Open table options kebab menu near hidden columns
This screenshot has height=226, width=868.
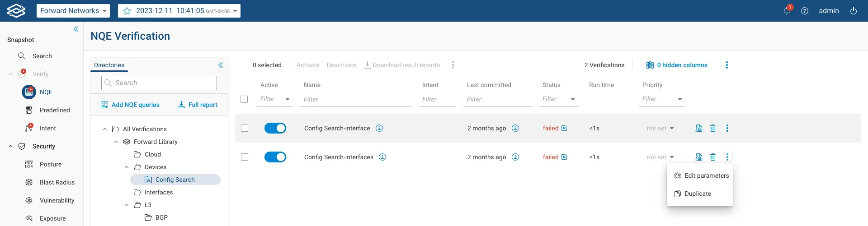tap(727, 65)
